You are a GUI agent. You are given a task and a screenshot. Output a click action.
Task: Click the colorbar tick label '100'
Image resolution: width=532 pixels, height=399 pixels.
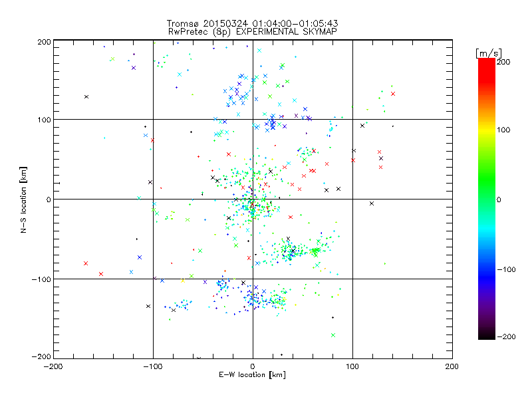click(503, 130)
